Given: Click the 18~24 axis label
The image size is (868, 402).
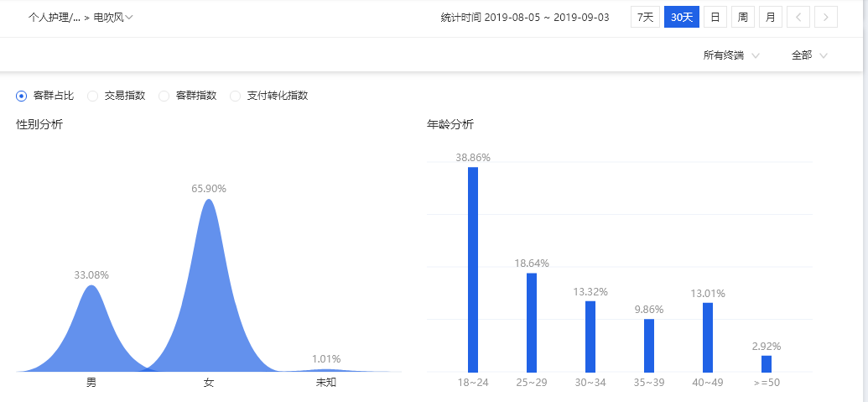Looking at the screenshot, I should click(x=473, y=383).
